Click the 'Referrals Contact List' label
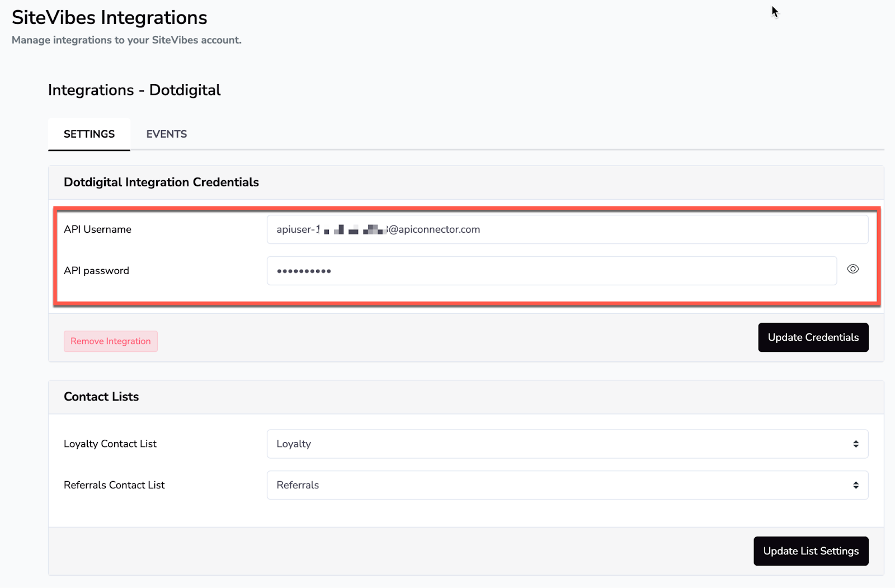The image size is (895, 588). point(114,485)
